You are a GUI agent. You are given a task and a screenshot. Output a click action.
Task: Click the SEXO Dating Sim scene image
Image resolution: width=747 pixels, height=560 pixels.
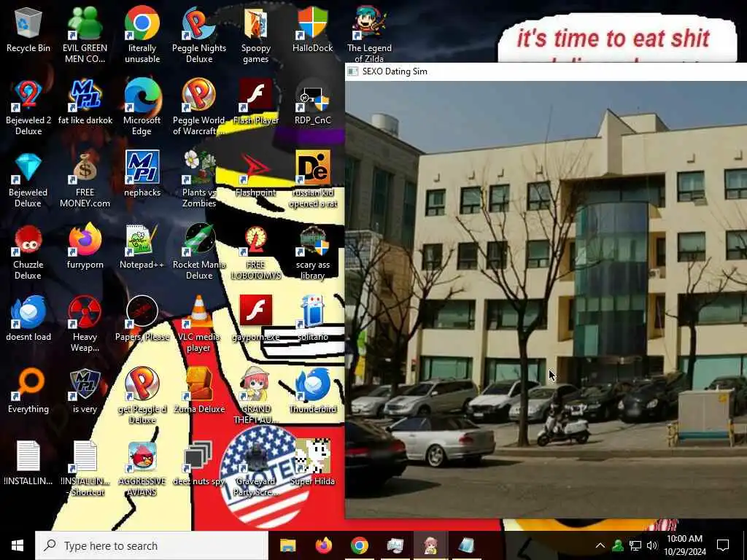point(546,299)
